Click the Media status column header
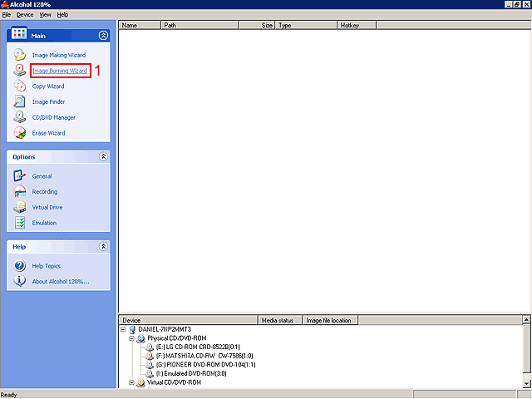The image size is (532, 399). click(x=280, y=320)
